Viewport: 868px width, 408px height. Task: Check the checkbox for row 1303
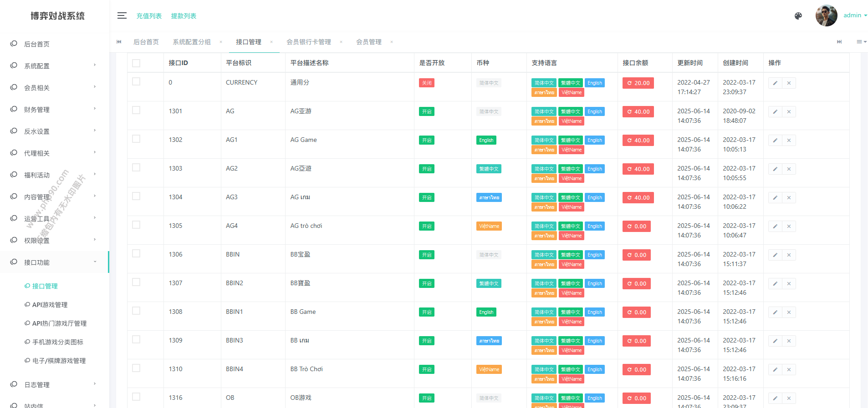point(136,168)
